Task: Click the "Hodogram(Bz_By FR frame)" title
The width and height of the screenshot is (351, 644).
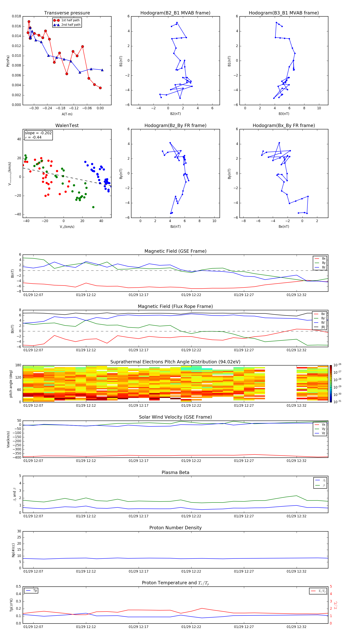Action: [175, 125]
